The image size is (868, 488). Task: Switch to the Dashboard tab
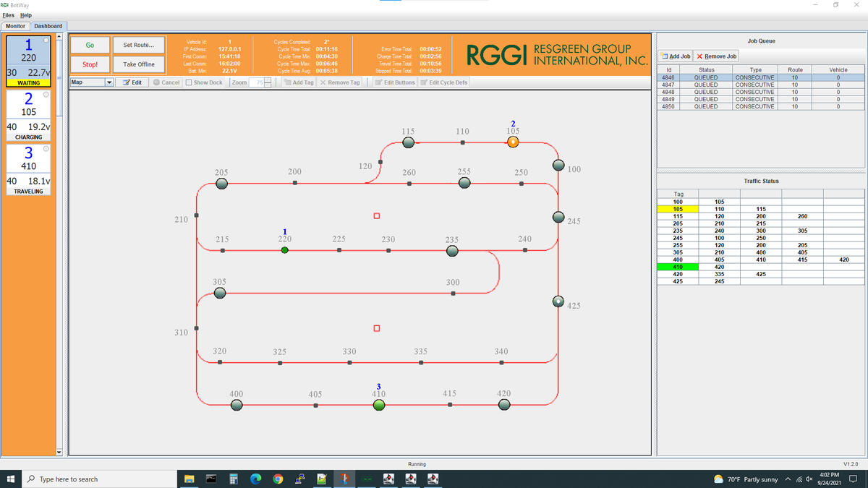[48, 26]
